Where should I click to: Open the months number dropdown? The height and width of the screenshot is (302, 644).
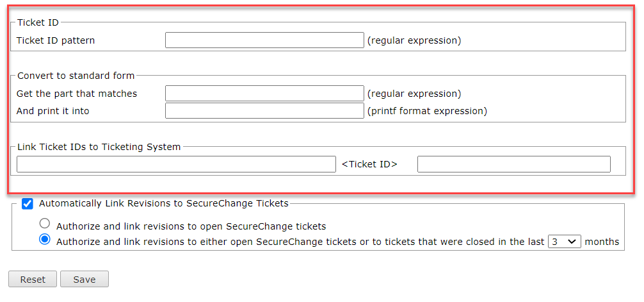tap(564, 242)
